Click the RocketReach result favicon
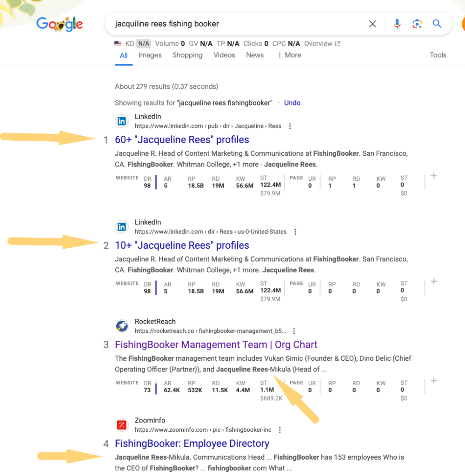 (x=122, y=326)
